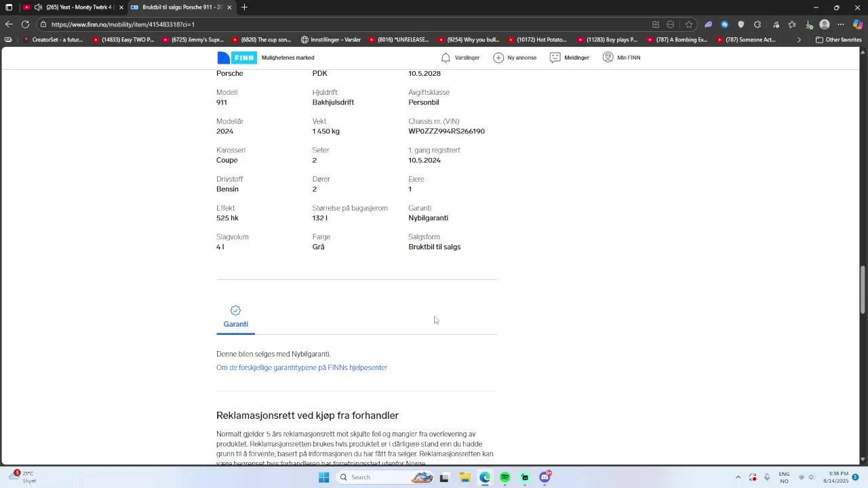
Task: Open the Extensions puzzle menu
Action: 757,24
